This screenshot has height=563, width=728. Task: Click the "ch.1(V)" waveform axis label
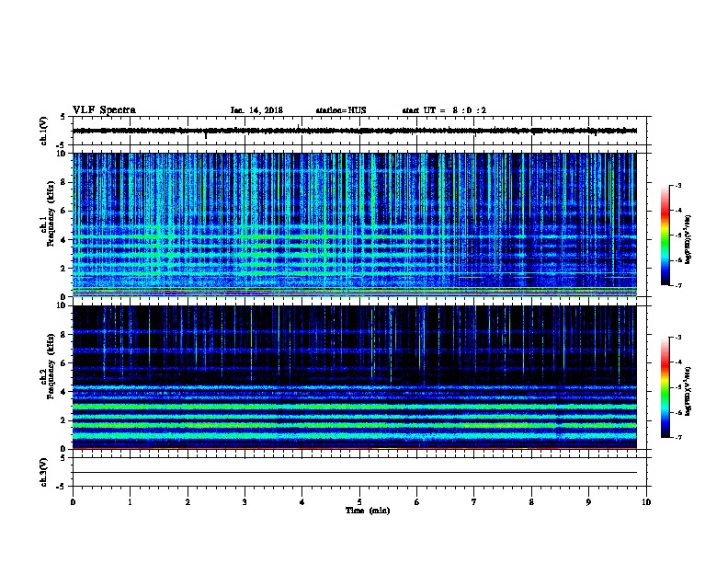coord(43,131)
